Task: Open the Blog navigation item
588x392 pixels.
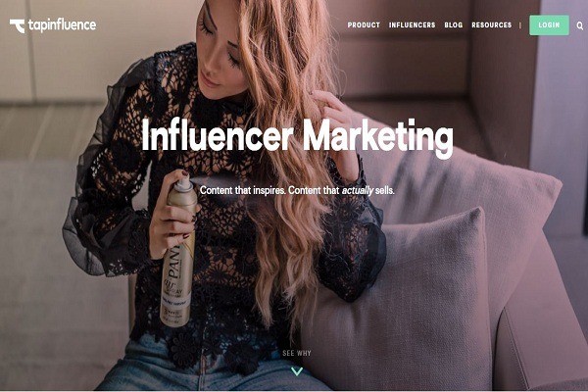Action: (x=454, y=25)
